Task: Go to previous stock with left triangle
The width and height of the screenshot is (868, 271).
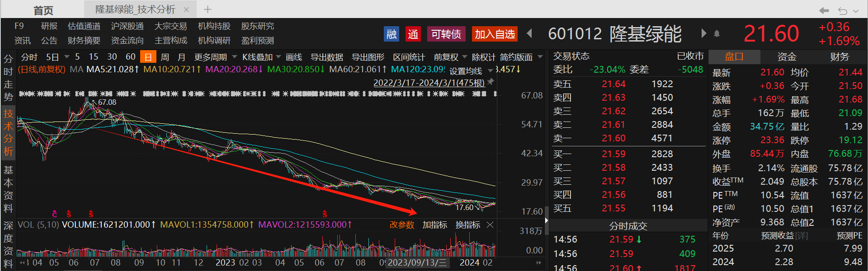Action: point(529,33)
